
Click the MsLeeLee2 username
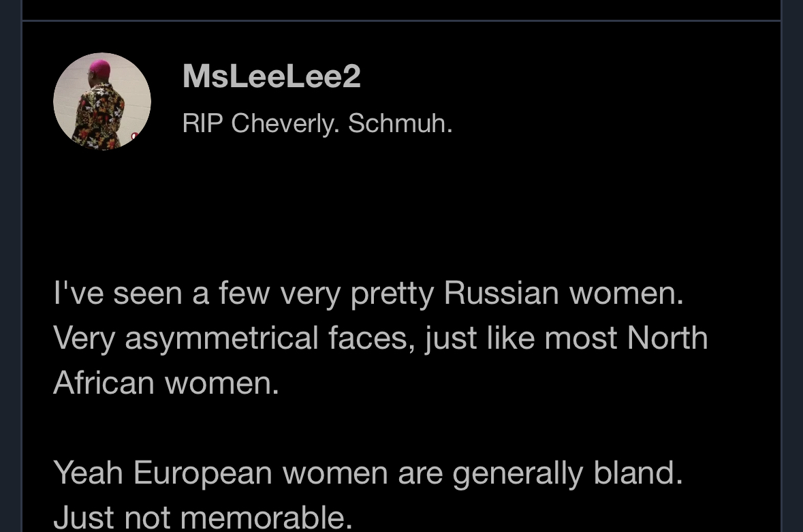(272, 76)
